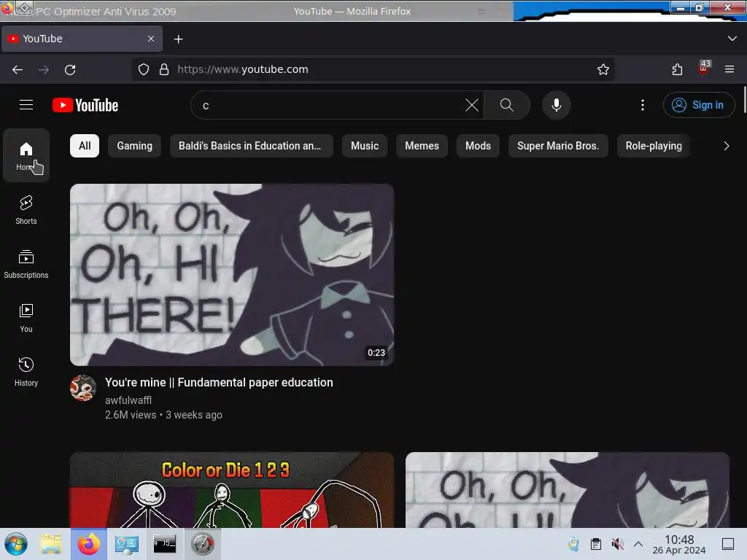
Task: Open the lower right "Oh, Oh" video thumbnail
Action: [568, 489]
